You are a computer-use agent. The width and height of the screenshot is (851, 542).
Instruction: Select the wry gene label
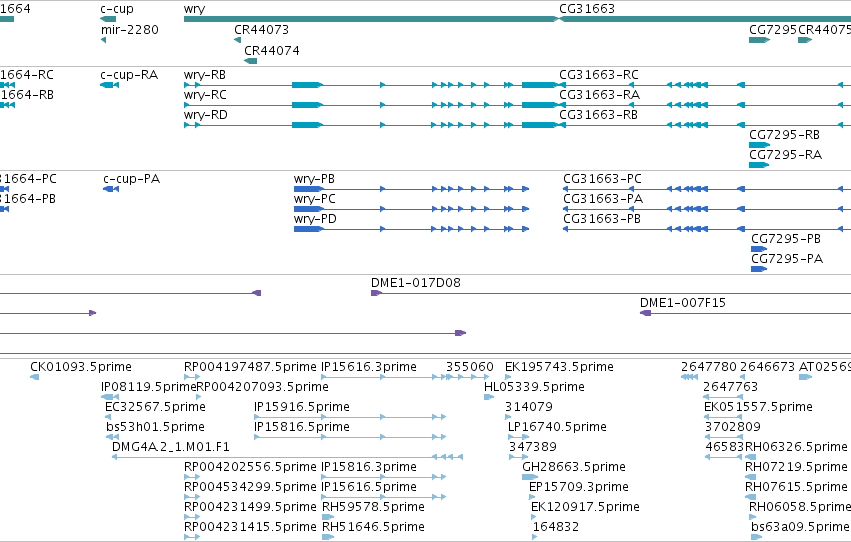point(194,9)
